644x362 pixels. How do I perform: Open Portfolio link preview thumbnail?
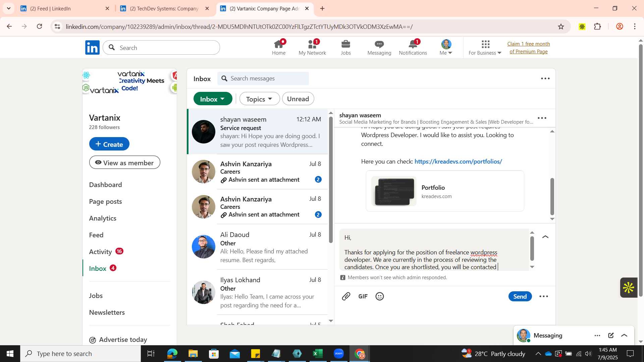point(393,191)
